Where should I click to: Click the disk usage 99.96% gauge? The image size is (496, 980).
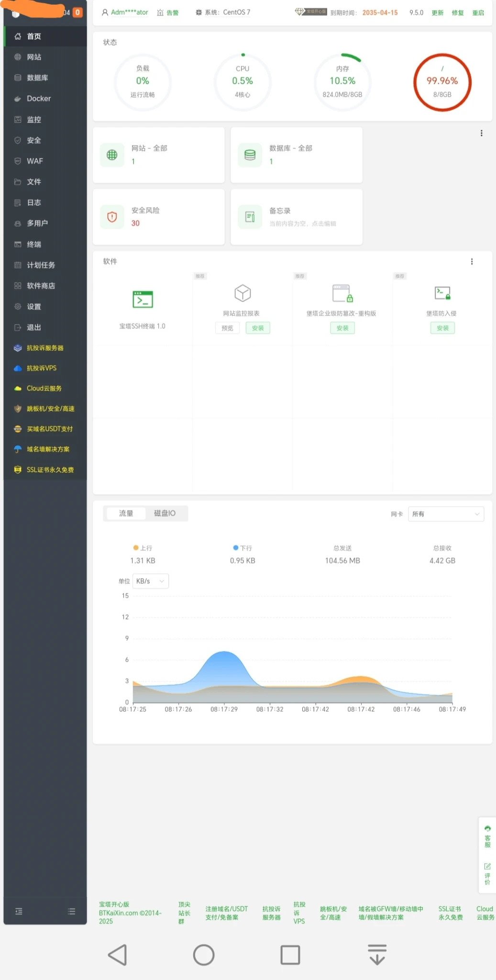pyautogui.click(x=442, y=82)
